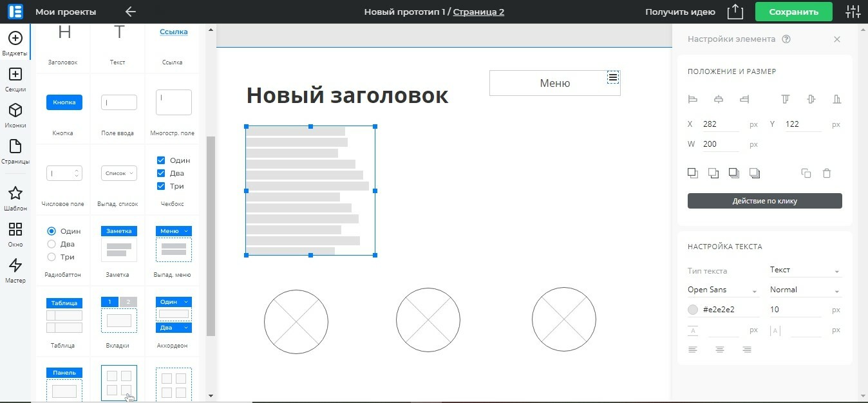Set center text alignment
This screenshot has height=403, width=868.
click(x=720, y=350)
